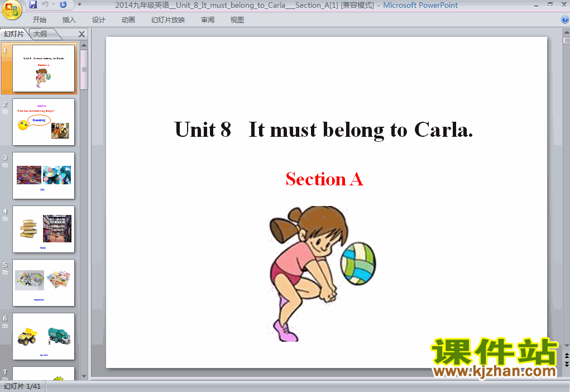Screen dimensions: 570x392
Task: Select slide 5 magazines thumbnail
Action: (44, 283)
